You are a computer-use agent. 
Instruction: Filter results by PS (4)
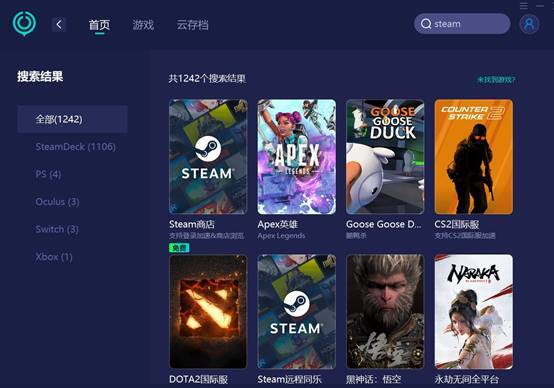[48, 174]
